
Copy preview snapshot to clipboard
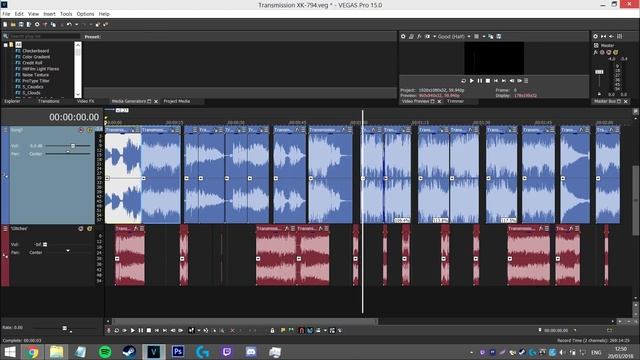tap(491, 36)
